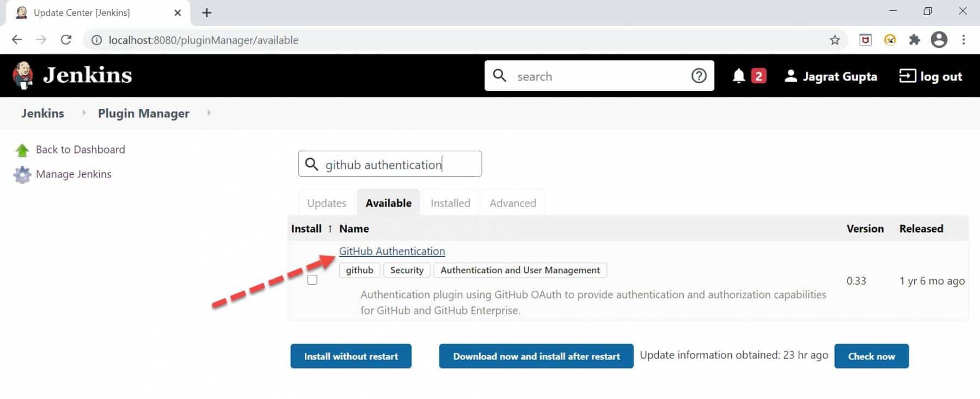The width and height of the screenshot is (980, 399).
Task: Click the plugin description starting 'Authentication plugin using GitHub OAuth'
Action: (x=593, y=302)
